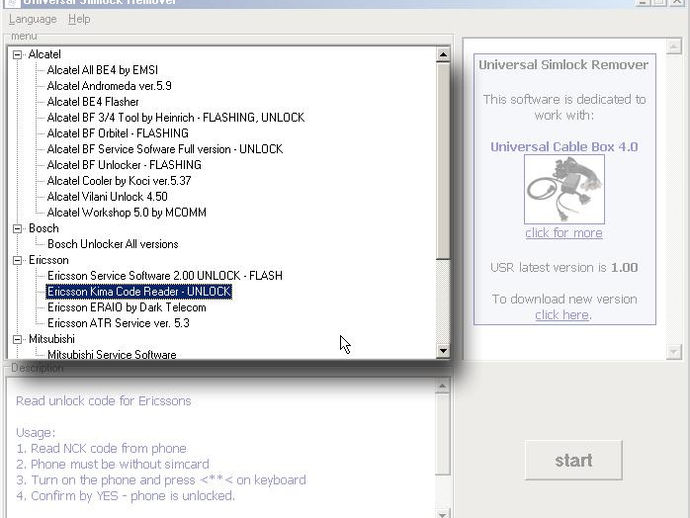Screen dimensions: 690x518
Task: Click 'USR latest version is 1.00' text
Action: pos(564,268)
